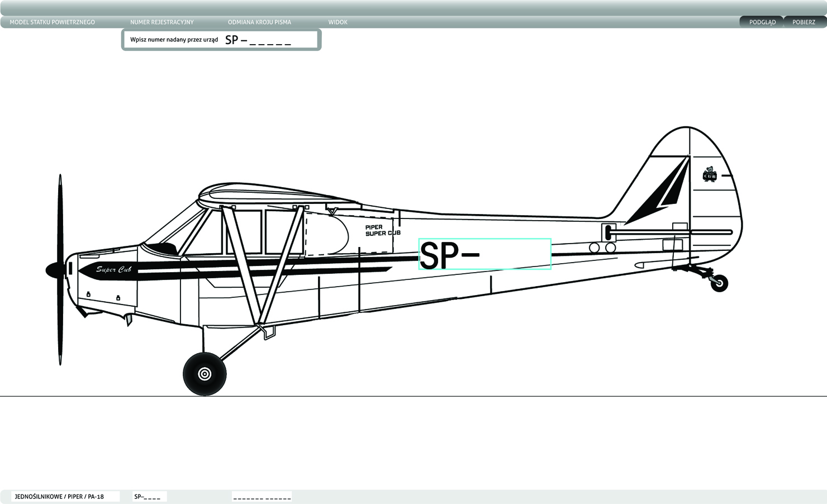Screen dimensions: 827x504
Task: Open the ODMIANA KROJU PISMA menu
Action: (259, 22)
